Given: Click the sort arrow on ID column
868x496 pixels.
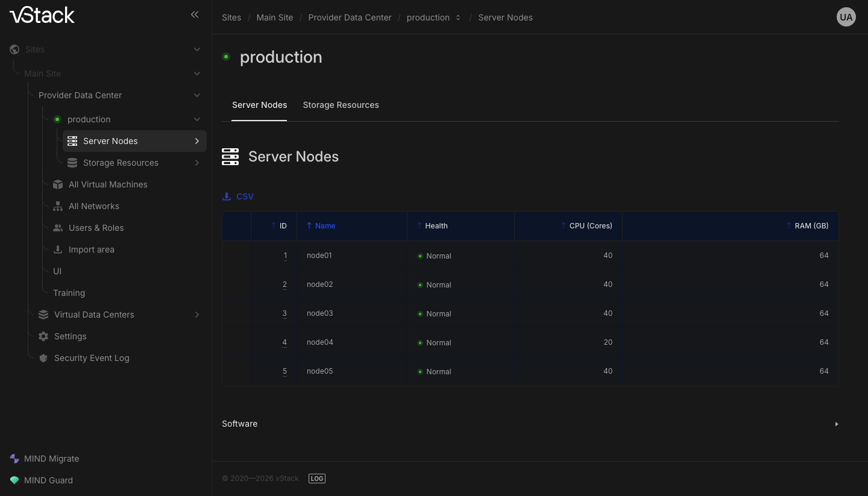Looking at the screenshot, I should click(x=274, y=226).
